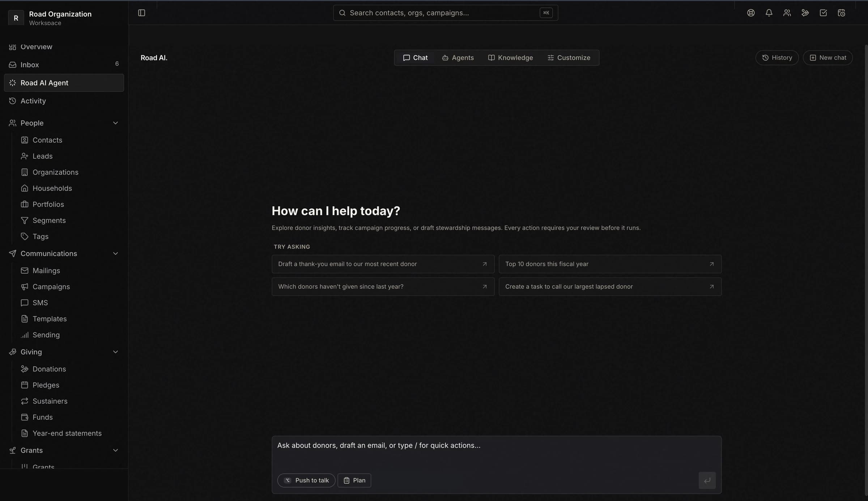Start a New chat
The width and height of the screenshot is (868, 501).
(x=827, y=58)
